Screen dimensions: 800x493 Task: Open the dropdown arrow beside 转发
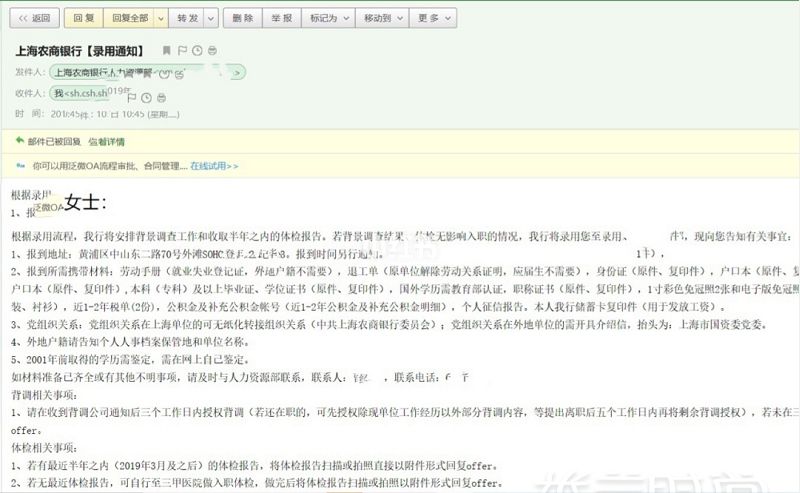click(x=211, y=18)
